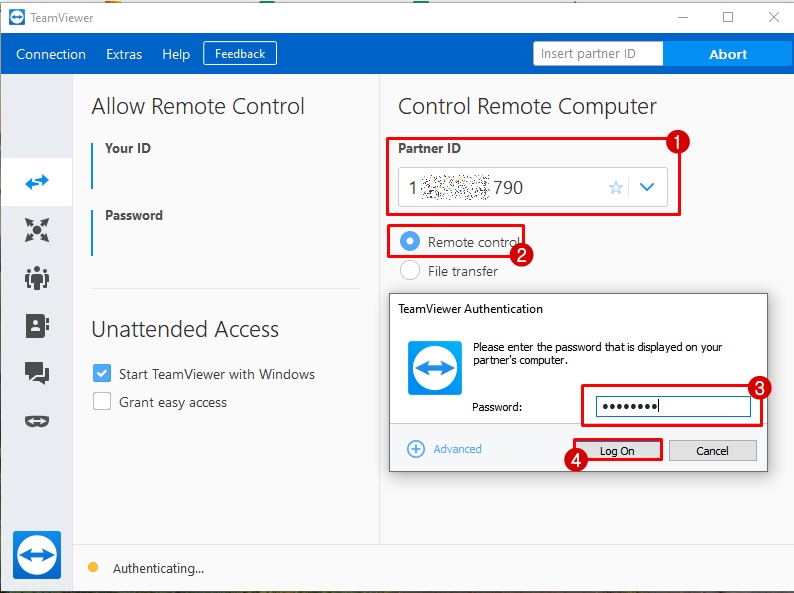
Task: Click the large TeamViewer logo in sidebar
Action: (37, 555)
